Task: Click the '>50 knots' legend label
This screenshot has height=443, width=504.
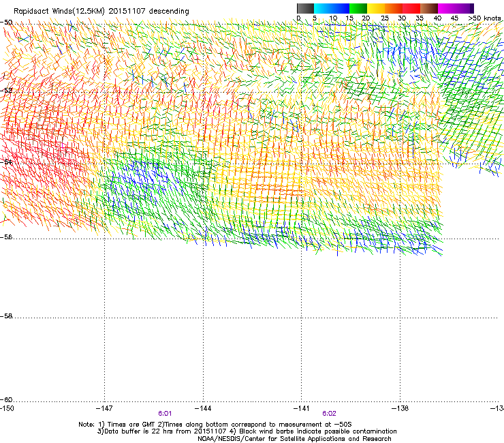Action: point(484,18)
